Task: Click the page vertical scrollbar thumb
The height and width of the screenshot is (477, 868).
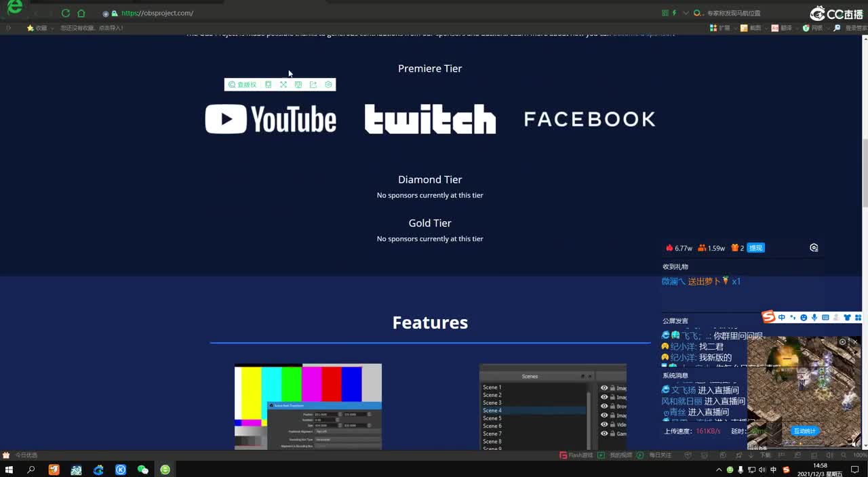Action: (865, 173)
